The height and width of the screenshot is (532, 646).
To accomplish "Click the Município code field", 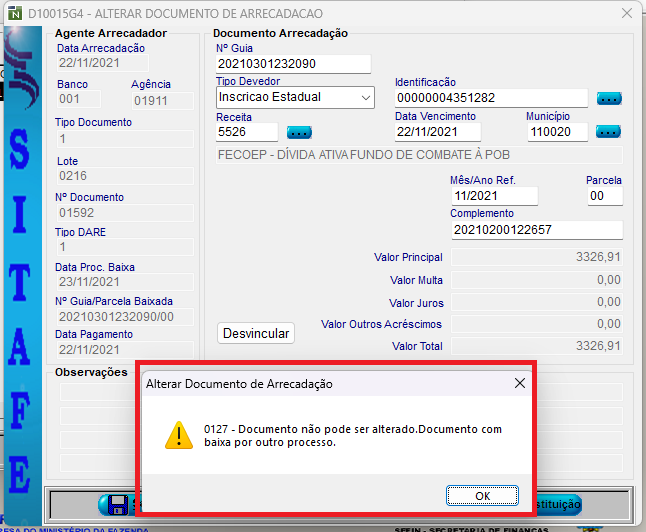I will (x=557, y=132).
